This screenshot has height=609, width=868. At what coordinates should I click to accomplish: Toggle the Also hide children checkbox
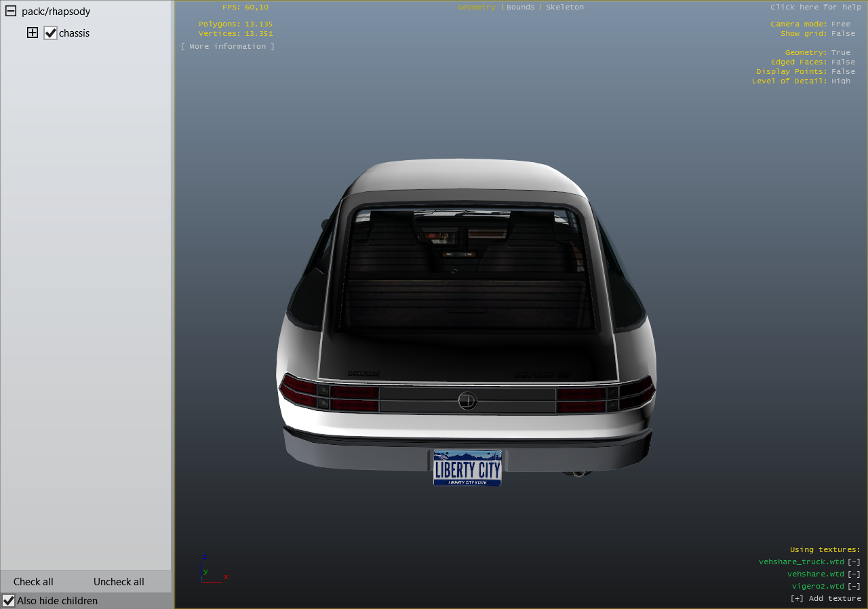[8, 600]
